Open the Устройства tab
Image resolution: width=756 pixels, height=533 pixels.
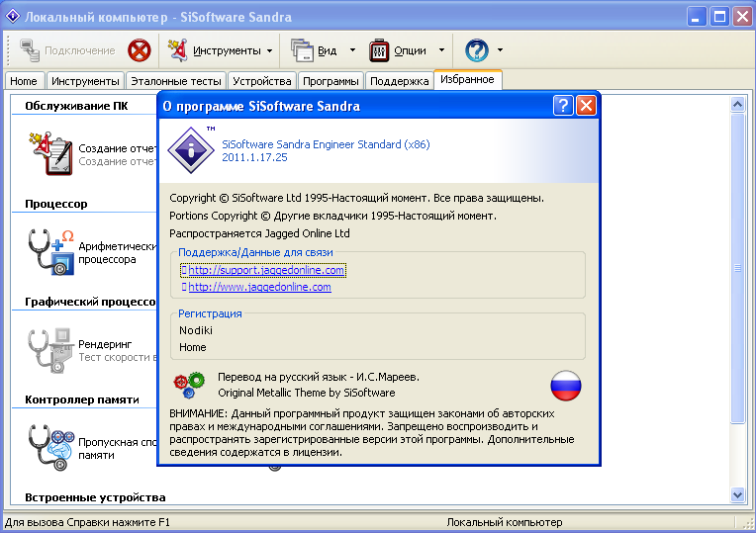point(262,81)
